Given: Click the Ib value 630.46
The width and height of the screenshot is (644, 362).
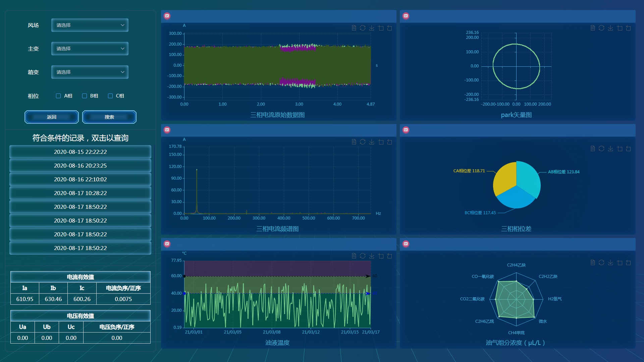Looking at the screenshot, I should tap(53, 299).
